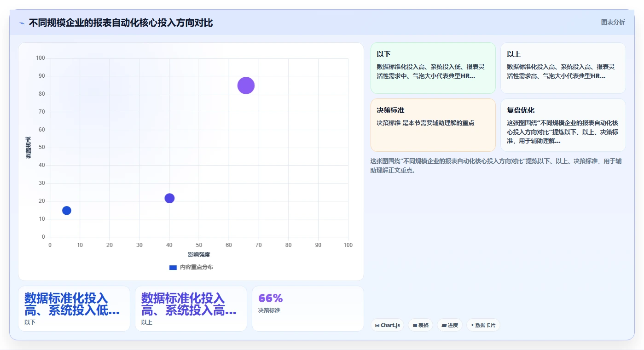Click the rotated y-axis title

[x=29, y=147]
